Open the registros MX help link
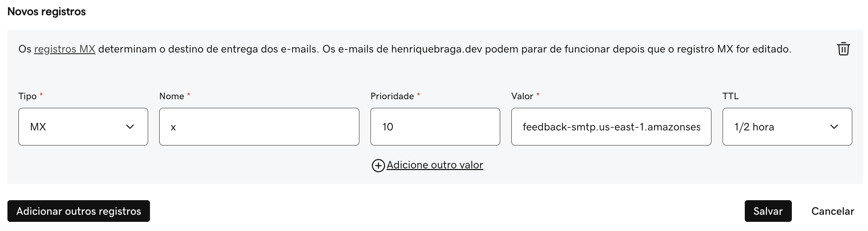Image resolution: width=868 pixels, height=231 pixels. tap(65, 49)
